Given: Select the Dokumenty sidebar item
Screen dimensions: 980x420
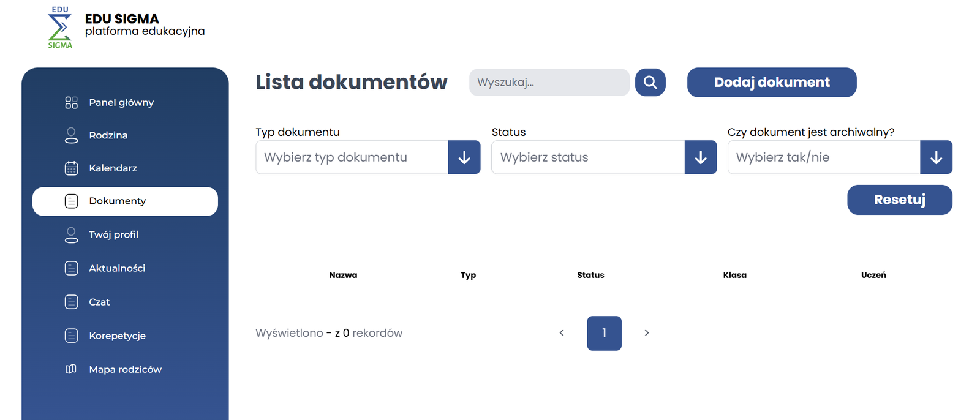Looking at the screenshot, I should (x=125, y=201).
